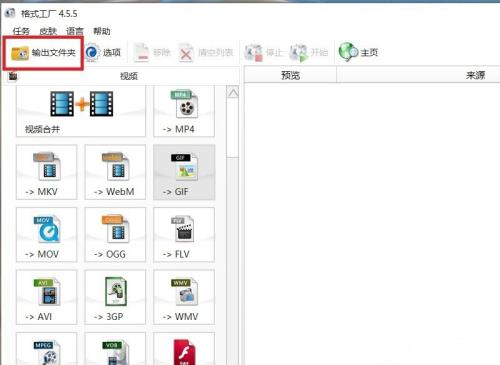The height and width of the screenshot is (365, 500).
Task: Open the 选项 options settings
Action: point(103,52)
